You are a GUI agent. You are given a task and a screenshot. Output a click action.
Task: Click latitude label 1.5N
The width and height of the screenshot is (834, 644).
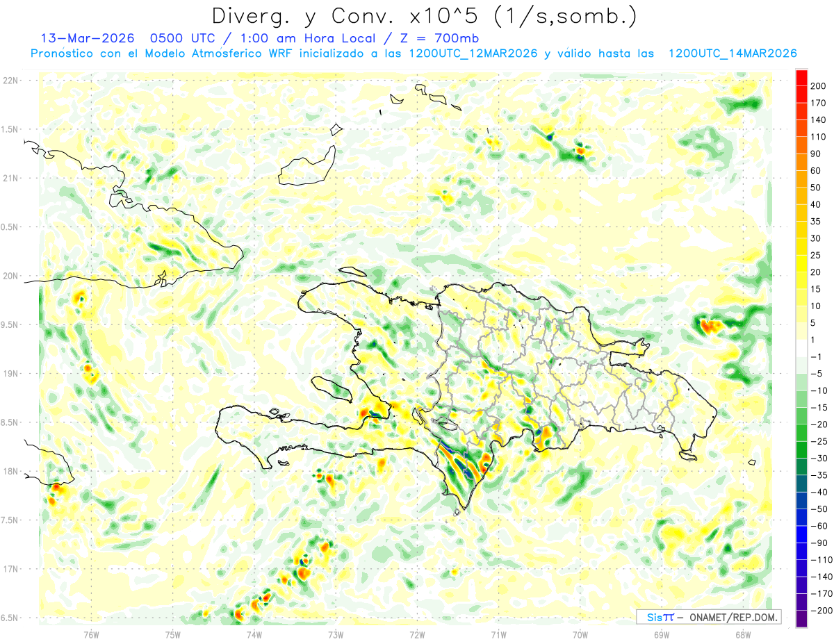pyautogui.click(x=10, y=129)
